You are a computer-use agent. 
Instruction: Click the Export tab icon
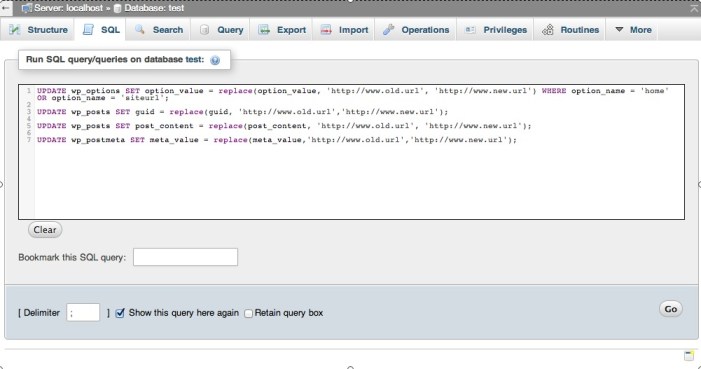(264, 30)
